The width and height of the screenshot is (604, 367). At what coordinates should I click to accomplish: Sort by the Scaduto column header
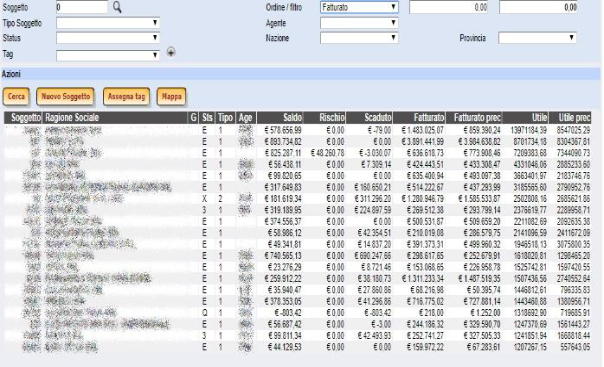[369, 118]
